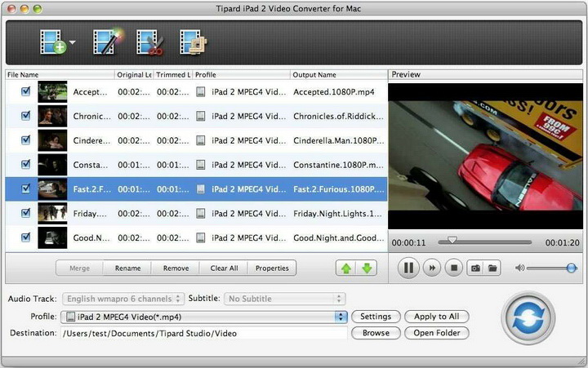588x368 pixels.
Task: Click the Accepted video thumbnail
Action: (52, 92)
